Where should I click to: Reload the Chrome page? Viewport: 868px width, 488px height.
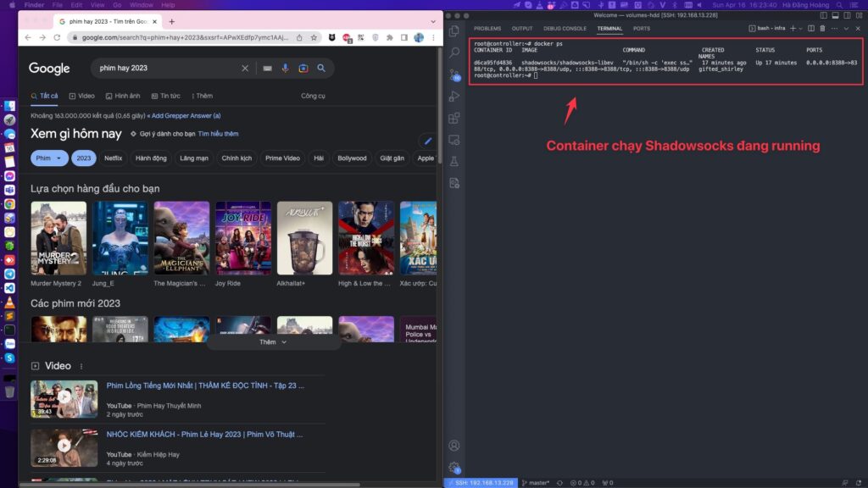point(57,37)
